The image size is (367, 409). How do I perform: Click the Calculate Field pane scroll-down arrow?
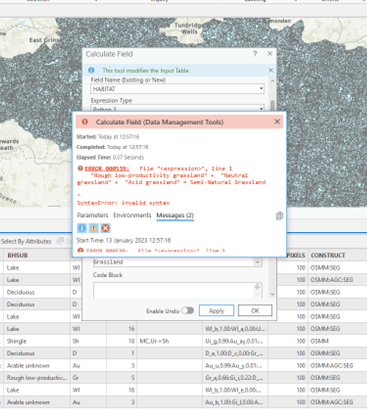tap(273, 294)
